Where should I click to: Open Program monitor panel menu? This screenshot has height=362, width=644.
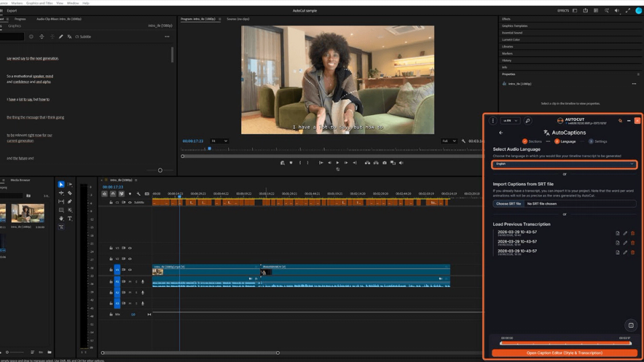tap(220, 19)
